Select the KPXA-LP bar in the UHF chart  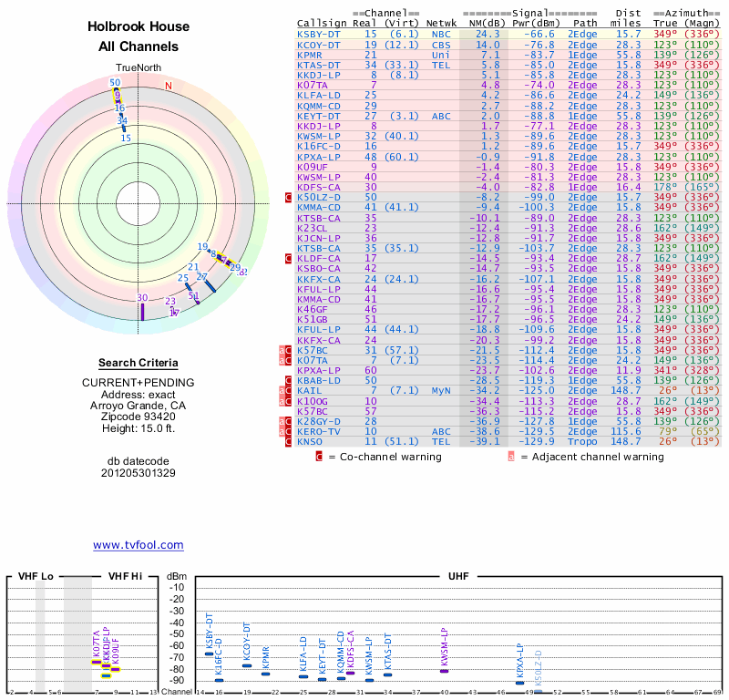point(520,683)
